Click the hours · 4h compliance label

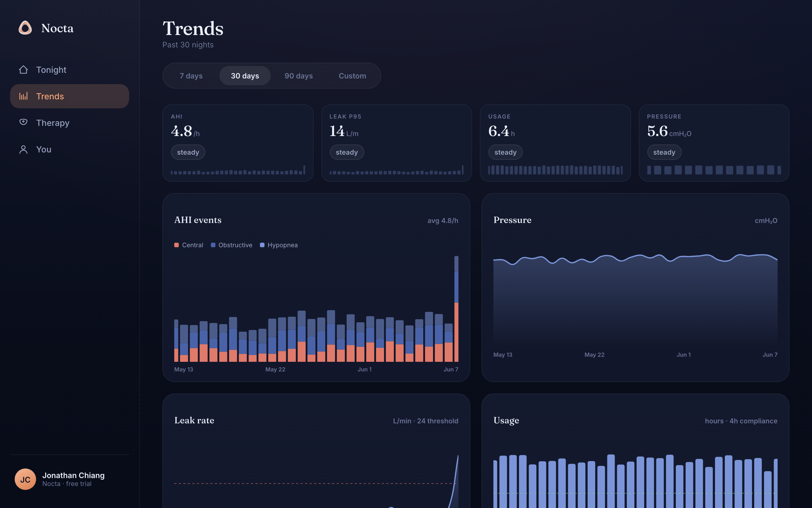tap(741, 421)
